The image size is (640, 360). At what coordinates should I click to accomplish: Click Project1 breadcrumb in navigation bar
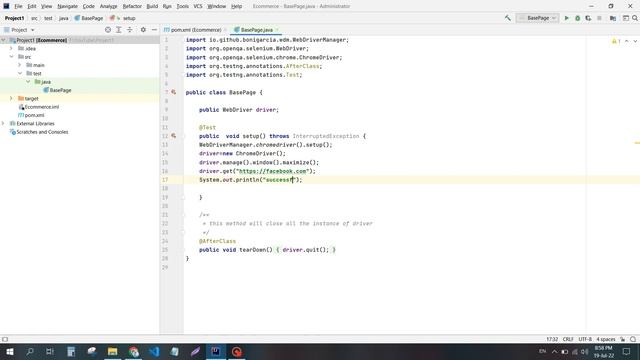coord(14,18)
